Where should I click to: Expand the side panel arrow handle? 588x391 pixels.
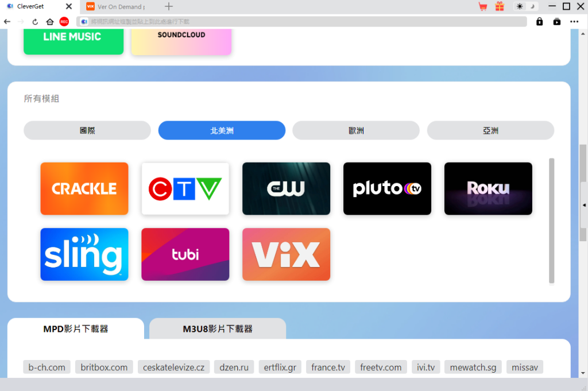tap(584, 205)
